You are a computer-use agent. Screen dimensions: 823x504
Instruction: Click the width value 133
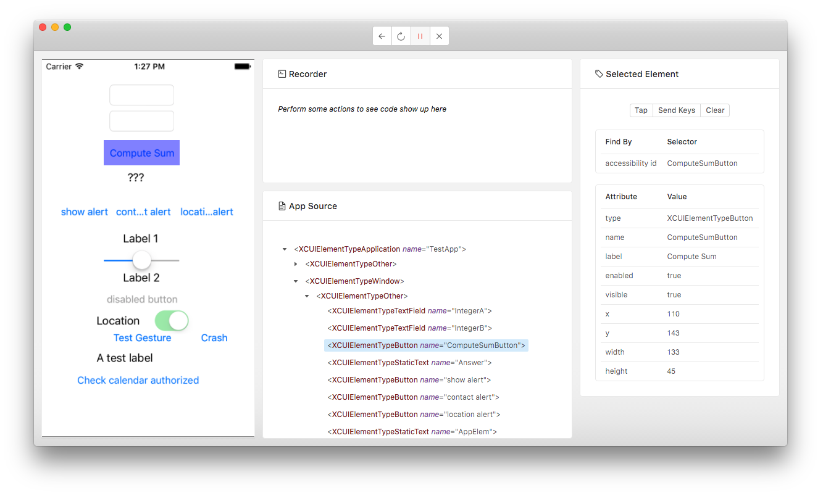[x=673, y=352]
